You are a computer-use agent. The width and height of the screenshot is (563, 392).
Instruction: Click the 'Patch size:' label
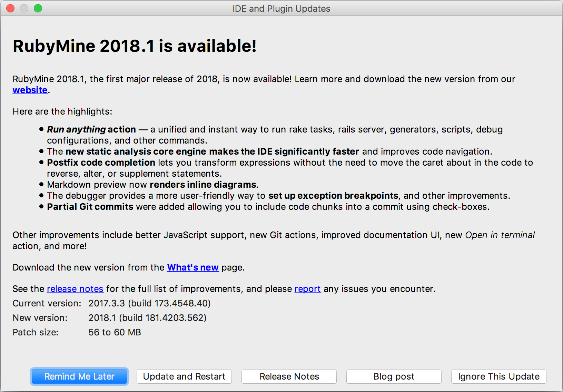[x=36, y=332]
